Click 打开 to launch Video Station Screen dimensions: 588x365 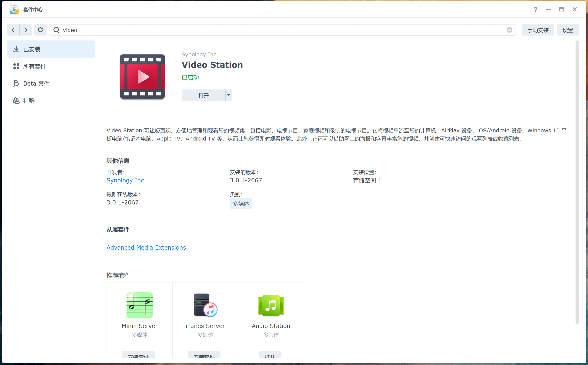[x=203, y=95]
